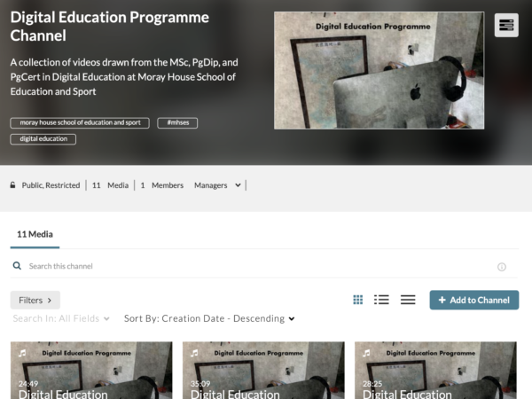Select the 11 Media tab
Viewport: 532px width, 399px height.
pyautogui.click(x=35, y=234)
